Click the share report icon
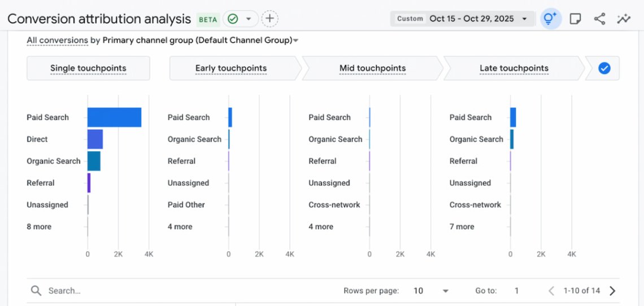 coord(599,19)
